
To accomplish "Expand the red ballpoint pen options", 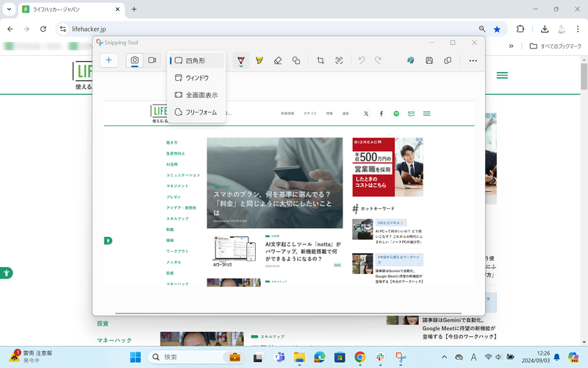I will [241, 66].
